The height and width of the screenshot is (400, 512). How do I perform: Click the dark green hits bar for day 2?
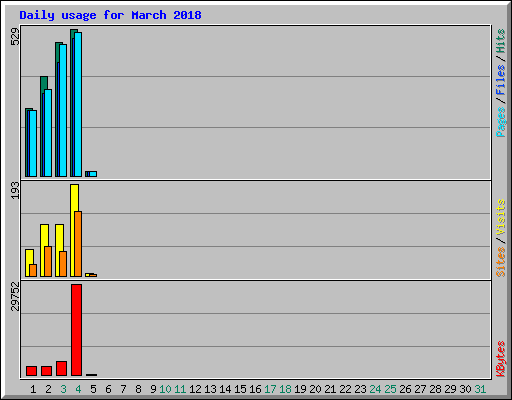44,83
